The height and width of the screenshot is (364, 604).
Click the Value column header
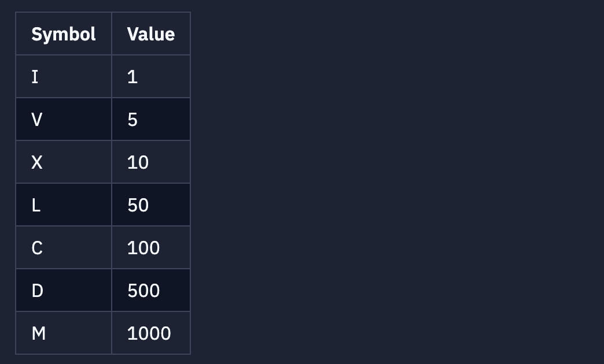151,34
